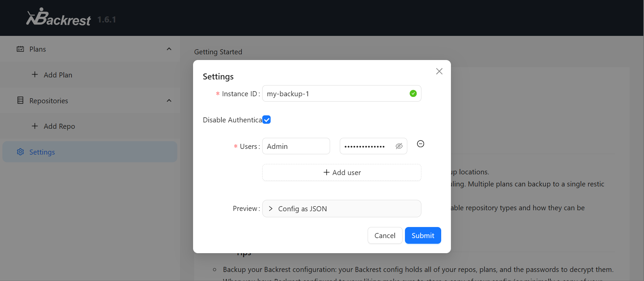Click the Add user button
This screenshot has width=644, height=281.
(x=341, y=172)
